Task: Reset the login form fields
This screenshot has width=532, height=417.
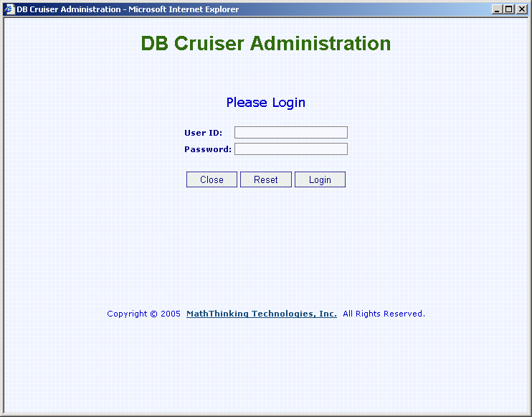Action: tap(265, 179)
